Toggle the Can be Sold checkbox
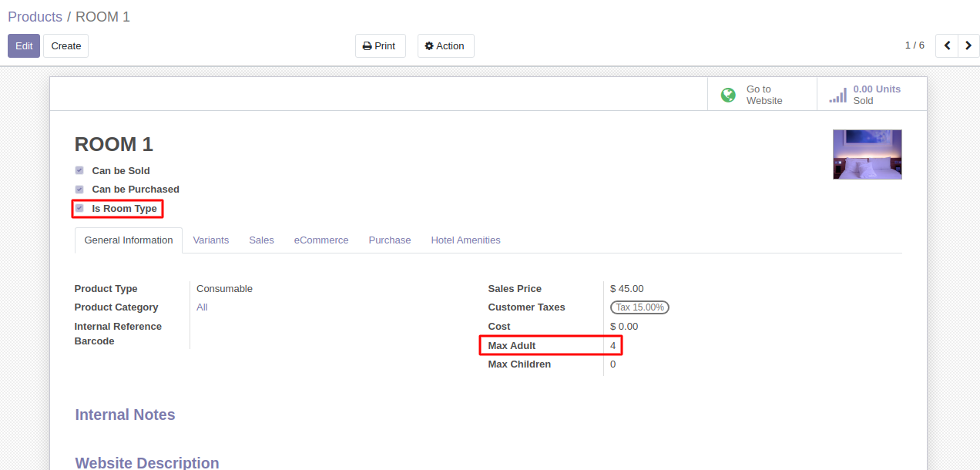This screenshot has height=470, width=980. point(79,170)
